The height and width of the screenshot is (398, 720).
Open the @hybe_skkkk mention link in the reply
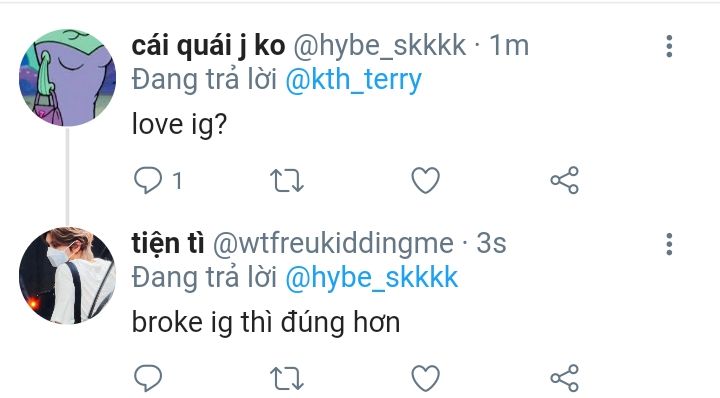[371, 279]
